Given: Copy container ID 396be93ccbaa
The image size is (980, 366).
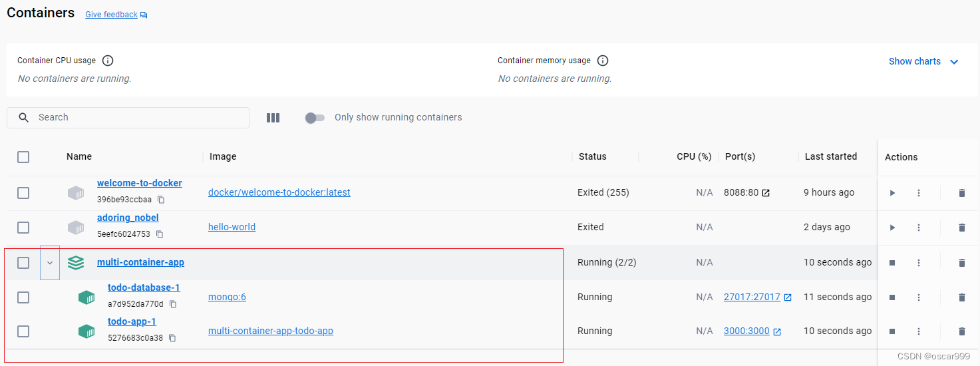Looking at the screenshot, I should tap(161, 200).
